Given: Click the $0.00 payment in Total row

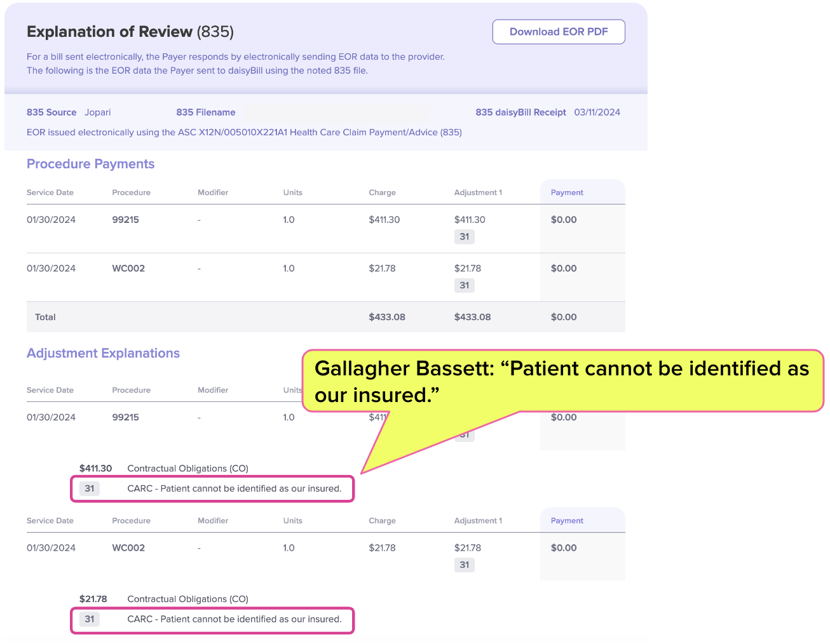Looking at the screenshot, I should (x=564, y=317).
